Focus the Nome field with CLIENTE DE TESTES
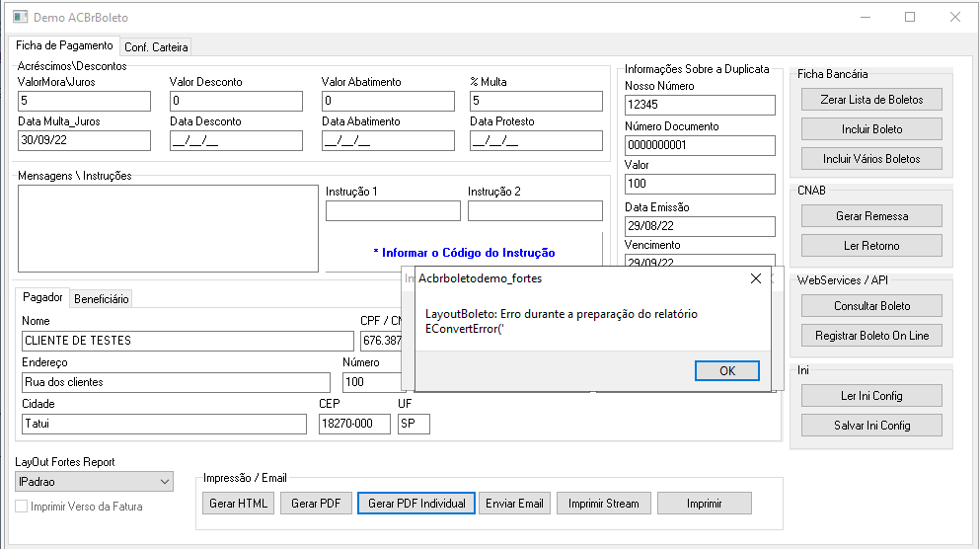 (x=188, y=341)
